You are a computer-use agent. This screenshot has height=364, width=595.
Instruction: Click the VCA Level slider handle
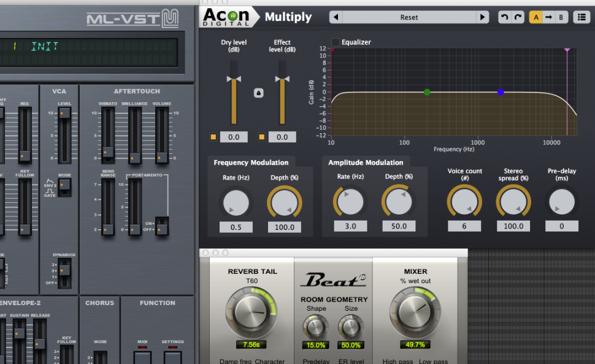[x=64, y=113]
